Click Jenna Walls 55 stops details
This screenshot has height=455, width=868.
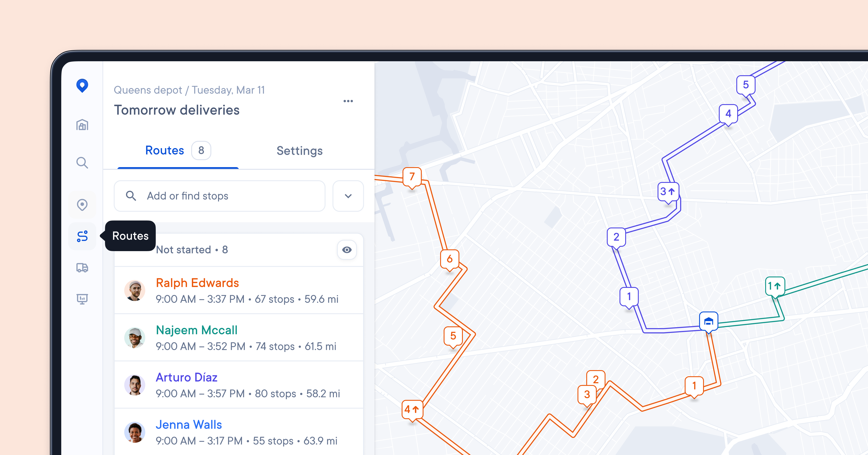tap(246, 441)
